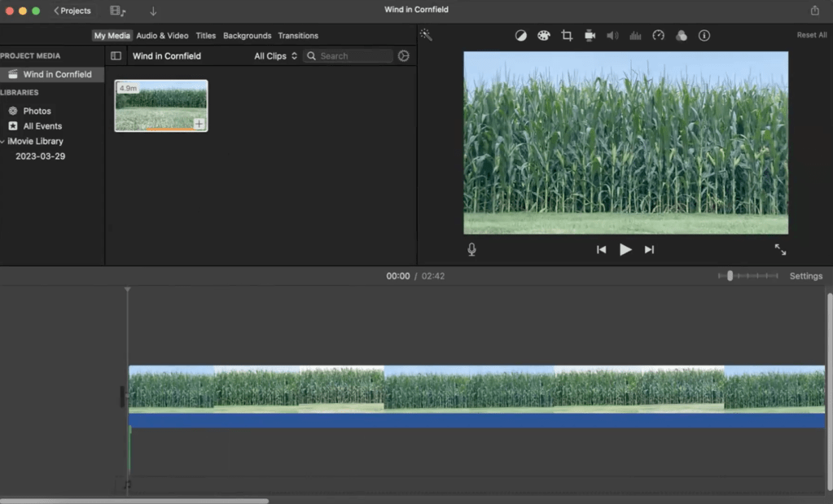Show or hide the media browser
Image resolution: width=833 pixels, height=504 pixels.
point(117,11)
